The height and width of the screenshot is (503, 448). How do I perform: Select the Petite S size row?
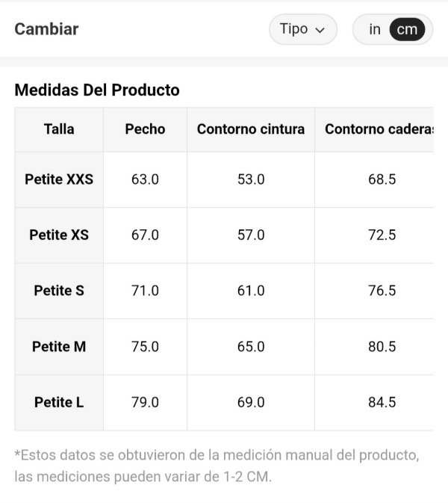pos(59,291)
